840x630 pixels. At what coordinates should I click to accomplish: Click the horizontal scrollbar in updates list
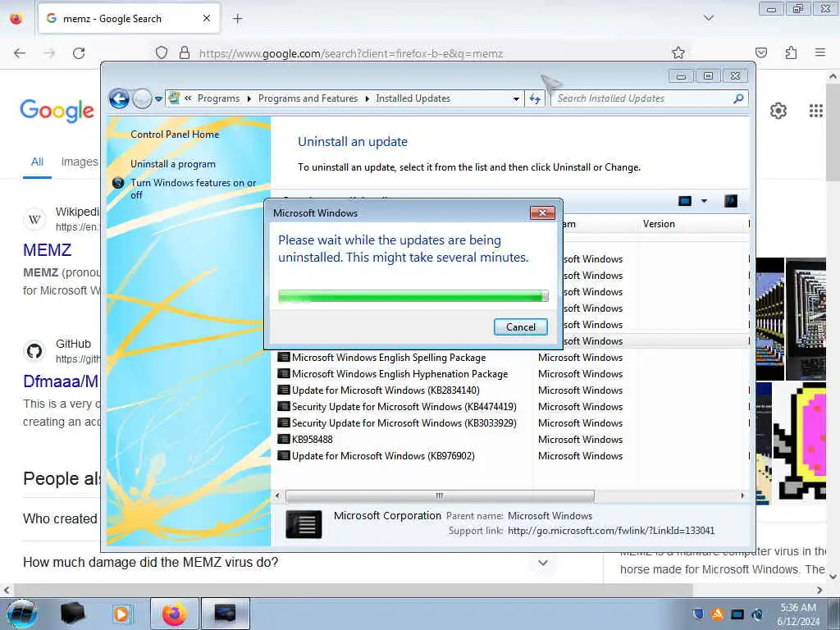(440, 496)
